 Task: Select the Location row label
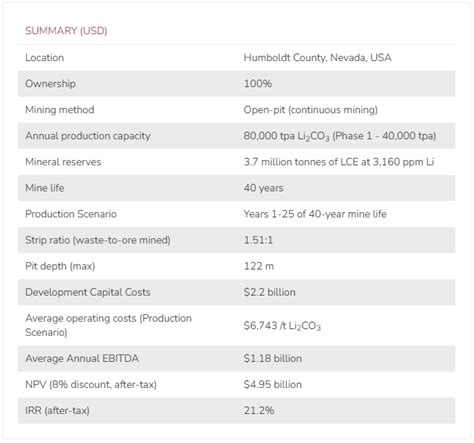pyautogui.click(x=44, y=58)
